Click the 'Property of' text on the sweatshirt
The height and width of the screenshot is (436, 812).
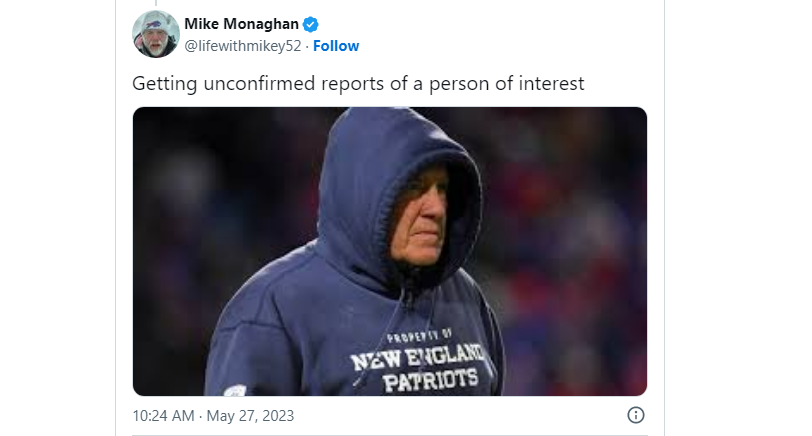[419, 337]
